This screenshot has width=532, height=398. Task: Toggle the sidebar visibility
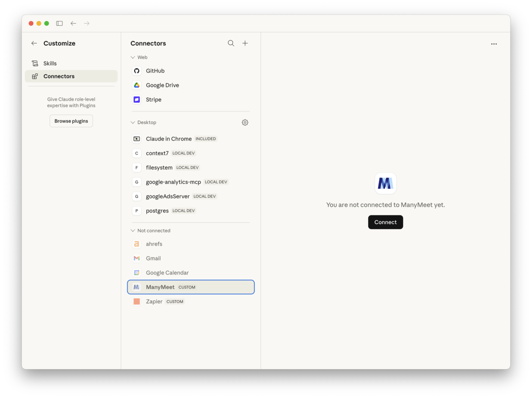[59, 23]
